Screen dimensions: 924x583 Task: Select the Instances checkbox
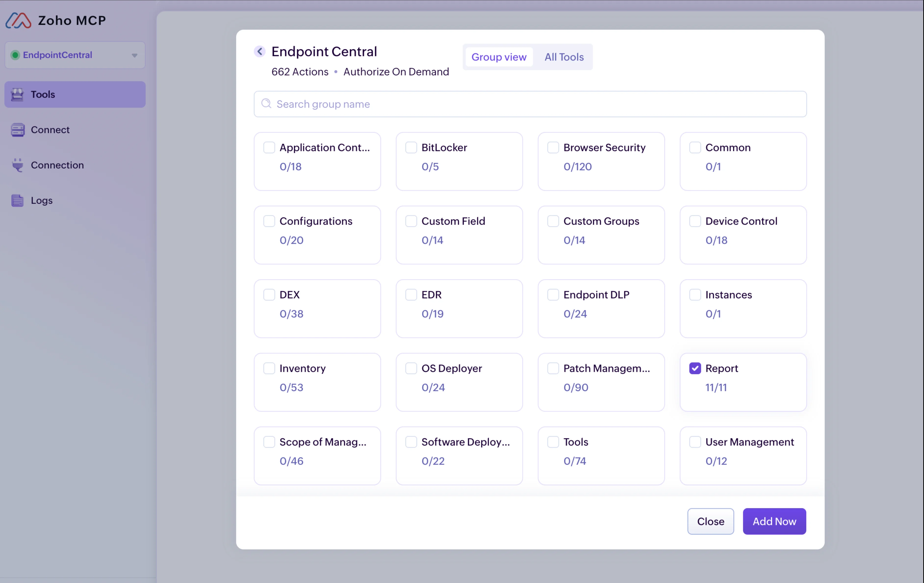tap(695, 295)
